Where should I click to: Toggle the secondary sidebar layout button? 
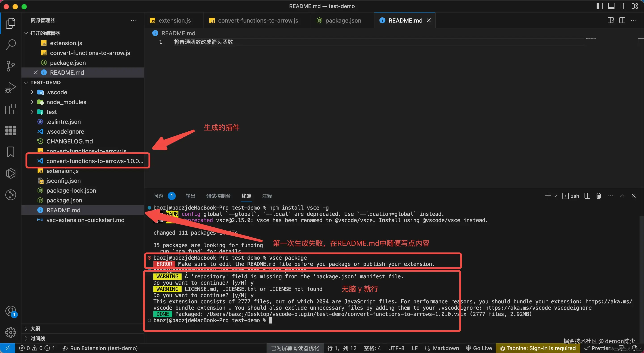[x=623, y=6]
